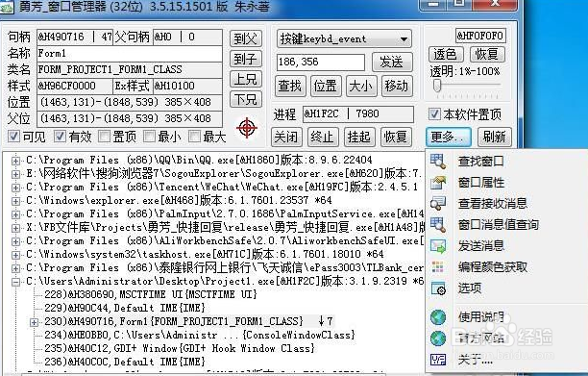Click the 移动 button
The image size is (588, 376).
(x=397, y=86)
